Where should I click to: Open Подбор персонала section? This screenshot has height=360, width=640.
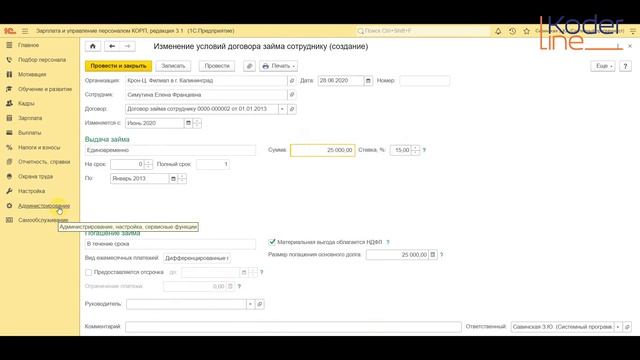tap(42, 60)
